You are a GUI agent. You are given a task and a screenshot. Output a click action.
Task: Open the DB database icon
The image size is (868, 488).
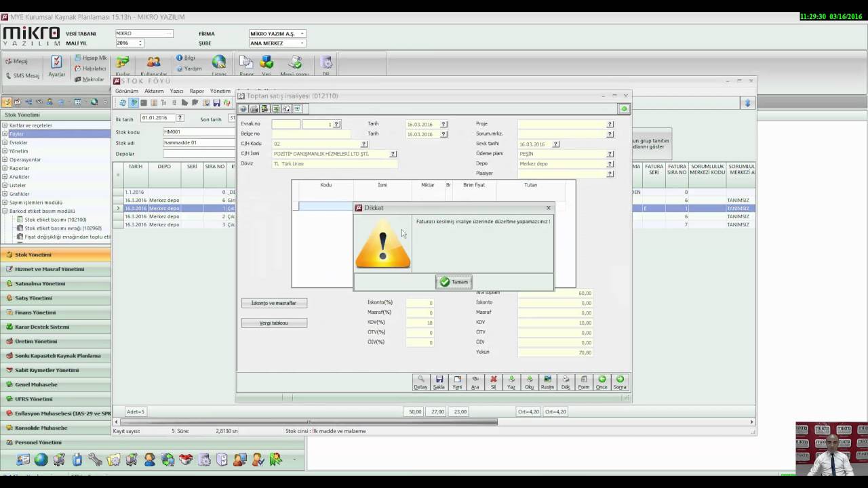pos(326,66)
